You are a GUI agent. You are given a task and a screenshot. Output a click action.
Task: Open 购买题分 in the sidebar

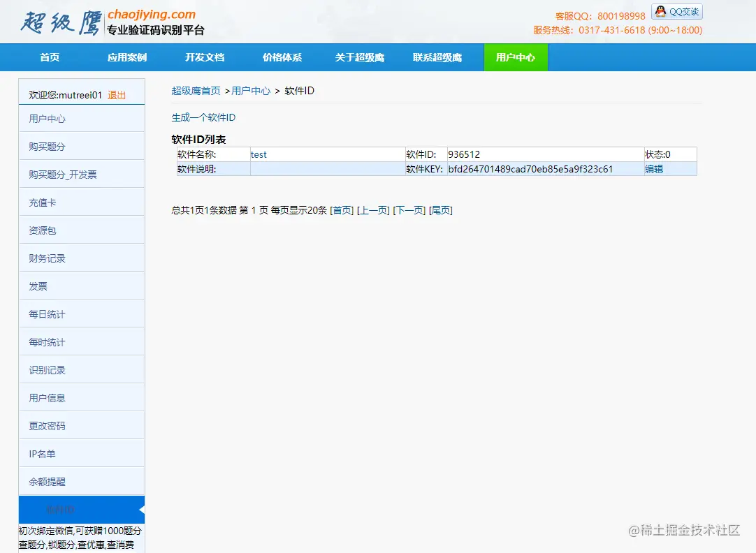tap(82, 147)
